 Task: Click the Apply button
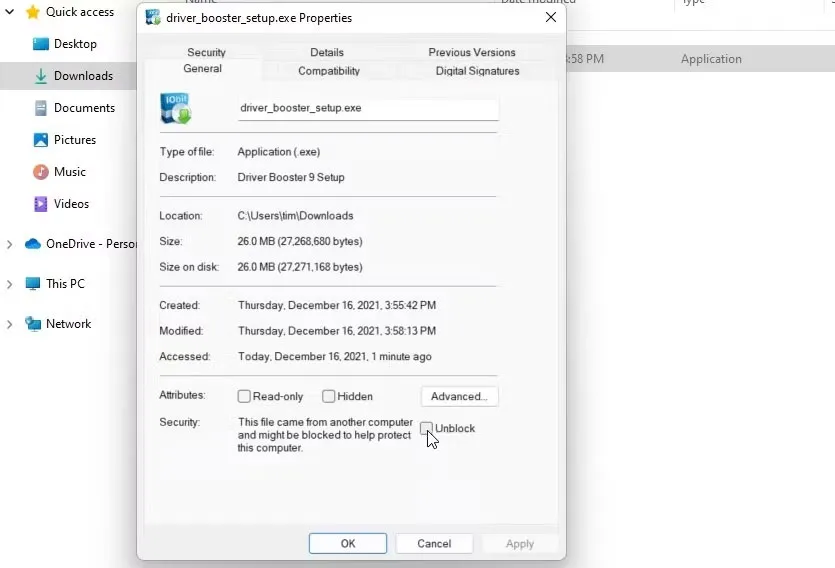click(520, 544)
